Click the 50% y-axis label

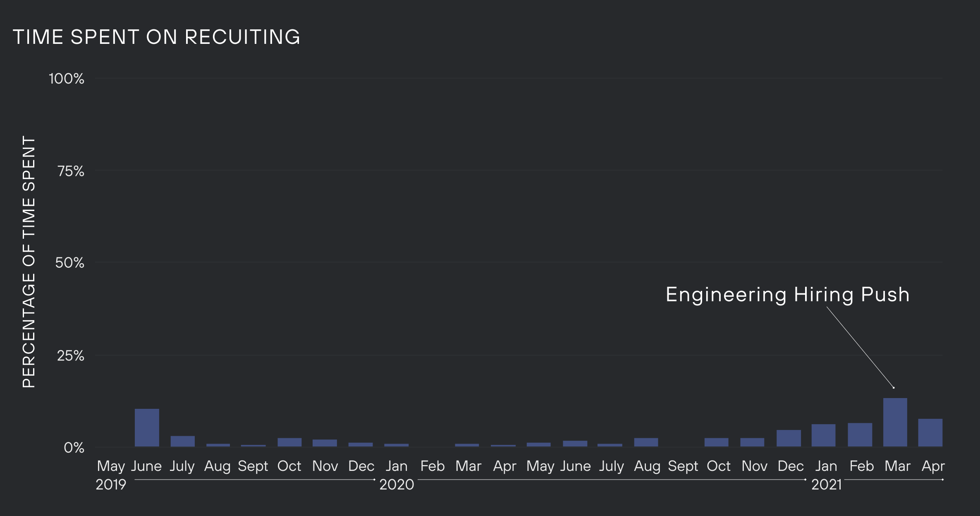pos(69,263)
